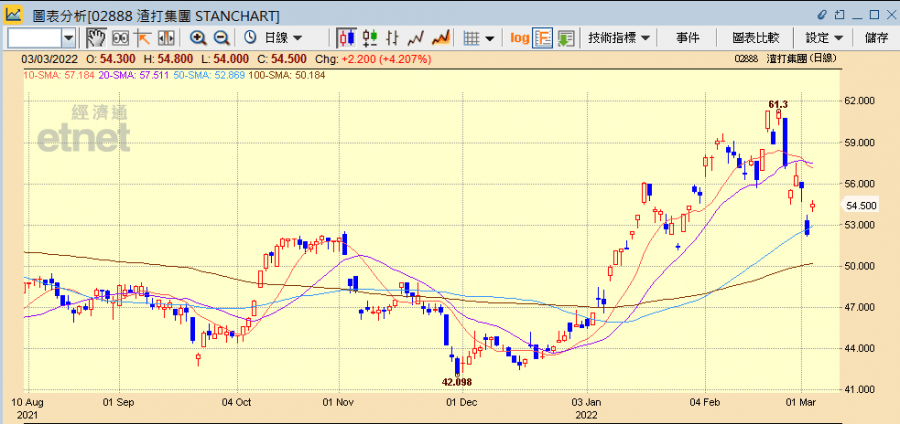Click the 54.500 current price tag
Viewport: 900px width, 424px height.
pos(860,205)
